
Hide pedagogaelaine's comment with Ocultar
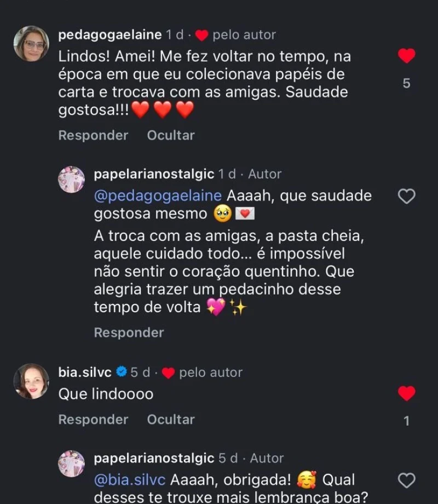[x=171, y=135]
